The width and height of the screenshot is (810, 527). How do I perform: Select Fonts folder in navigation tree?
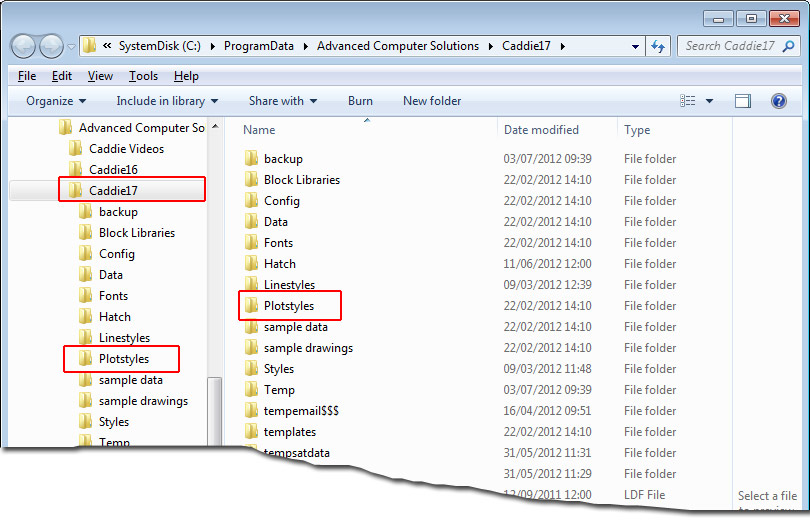(103, 296)
